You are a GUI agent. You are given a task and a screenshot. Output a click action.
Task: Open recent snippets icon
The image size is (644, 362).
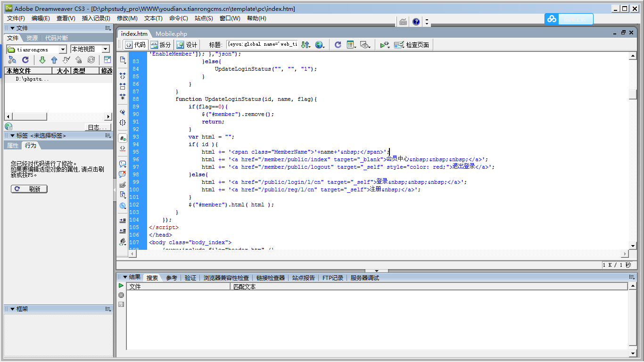(123, 195)
